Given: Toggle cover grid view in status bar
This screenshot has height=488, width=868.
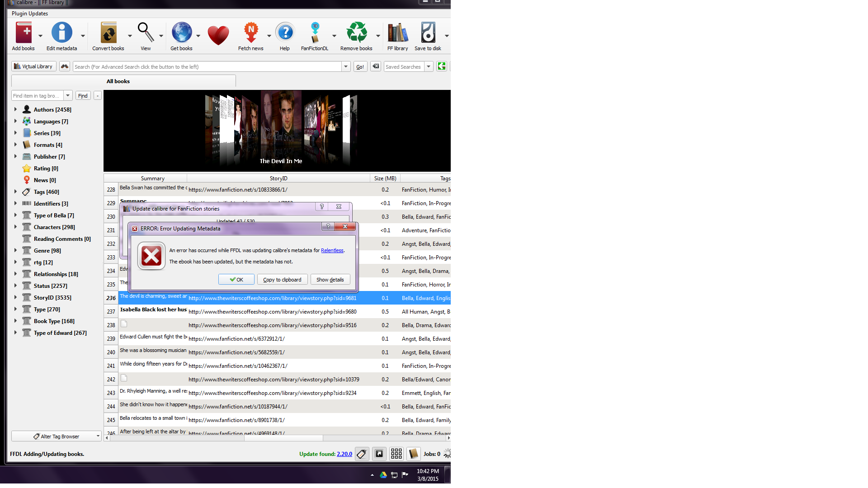Looking at the screenshot, I should pyautogui.click(x=396, y=454).
